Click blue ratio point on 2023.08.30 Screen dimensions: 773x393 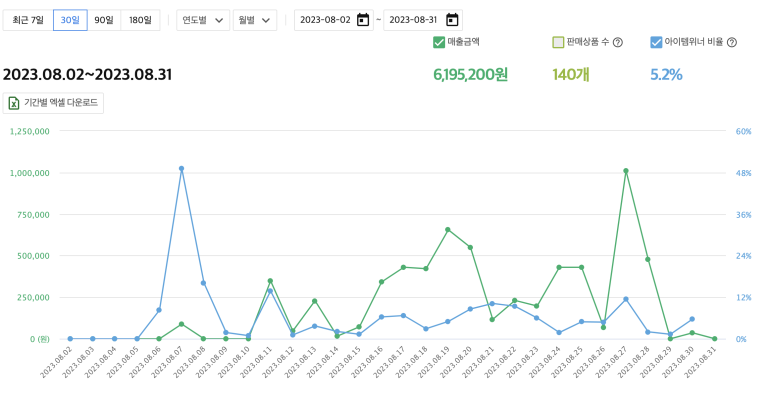[x=692, y=319]
